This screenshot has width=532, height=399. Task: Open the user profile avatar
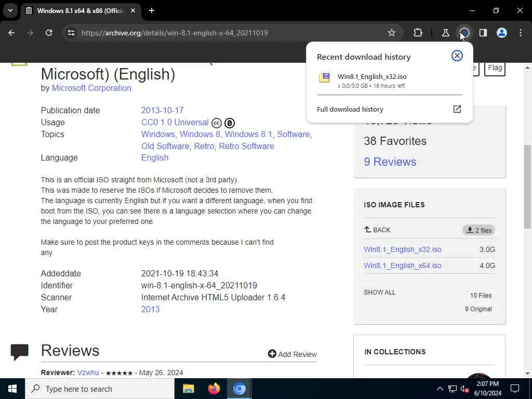(x=502, y=33)
